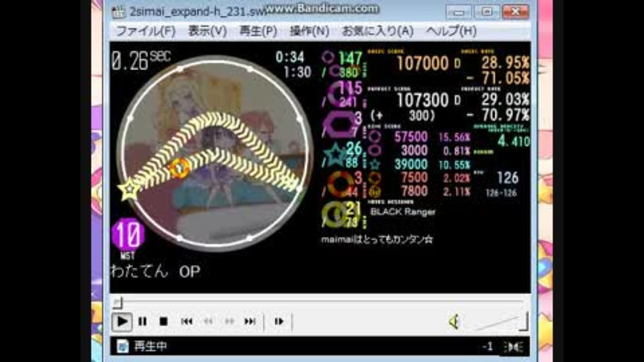Click the 0.26 sec timer
Screen dimensions: 644x362
[x=140, y=61]
